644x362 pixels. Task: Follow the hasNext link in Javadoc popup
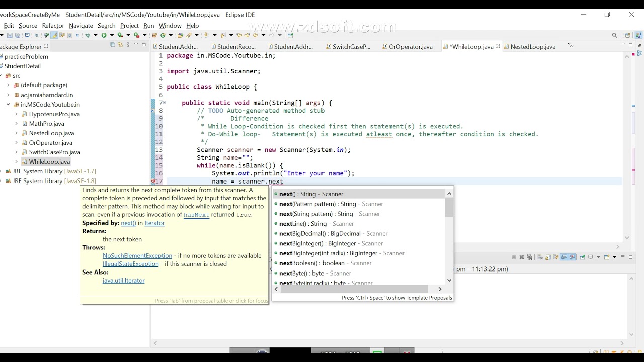click(x=196, y=215)
